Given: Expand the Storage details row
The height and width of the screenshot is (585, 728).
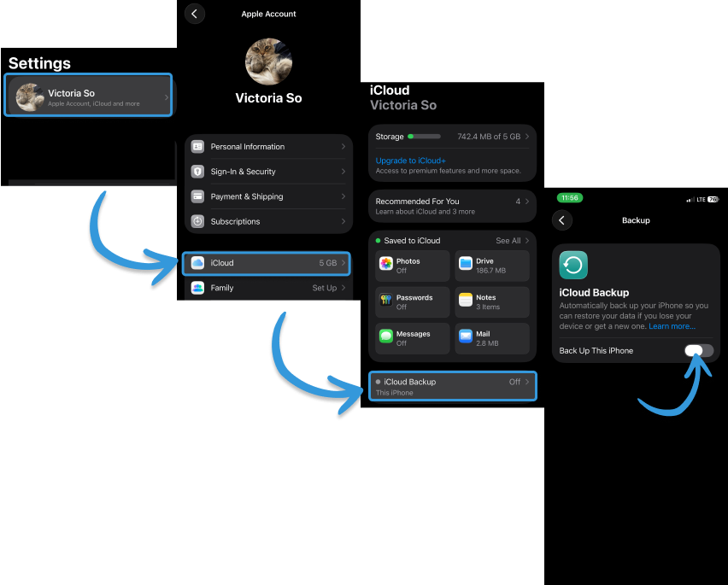Looking at the screenshot, I should 452,137.
